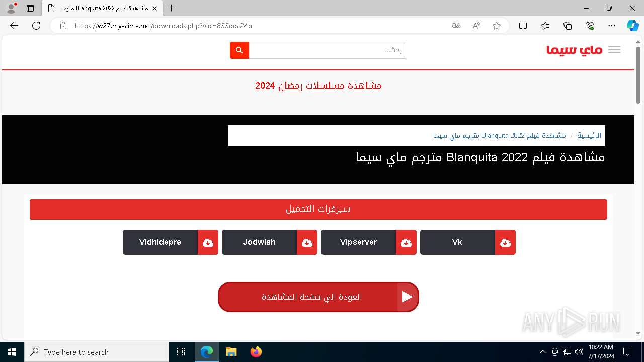The width and height of the screenshot is (644, 362).
Task: Click the Vidhidepre download server button
Action: tap(171, 242)
